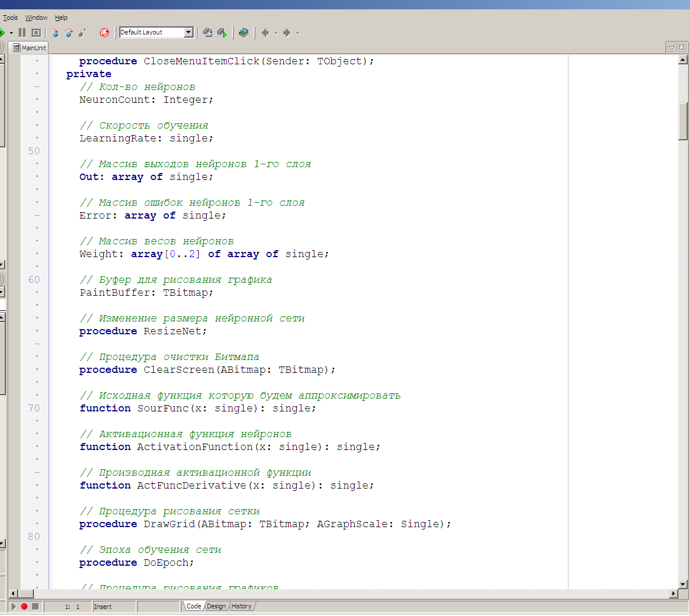This screenshot has height=616, width=690.
Task: Switch to the History view tab
Action: click(x=241, y=606)
